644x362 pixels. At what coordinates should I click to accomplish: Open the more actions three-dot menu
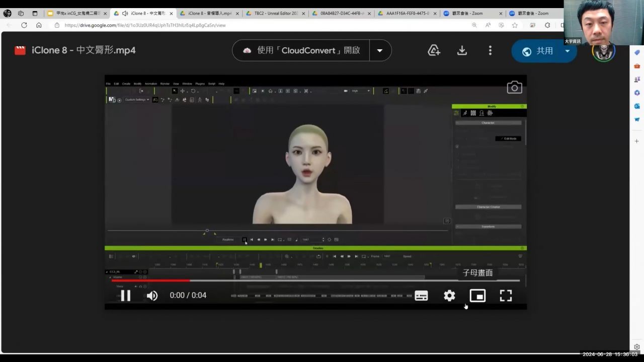click(x=490, y=50)
